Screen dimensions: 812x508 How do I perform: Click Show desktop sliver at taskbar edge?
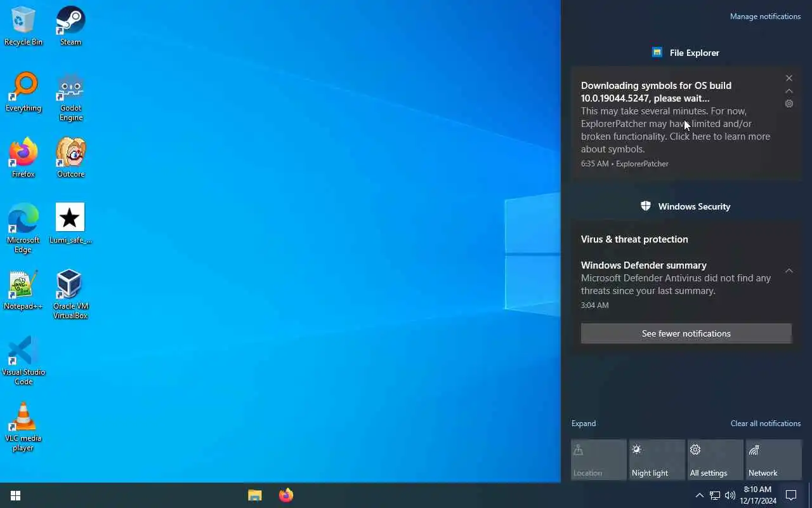[x=810, y=495]
